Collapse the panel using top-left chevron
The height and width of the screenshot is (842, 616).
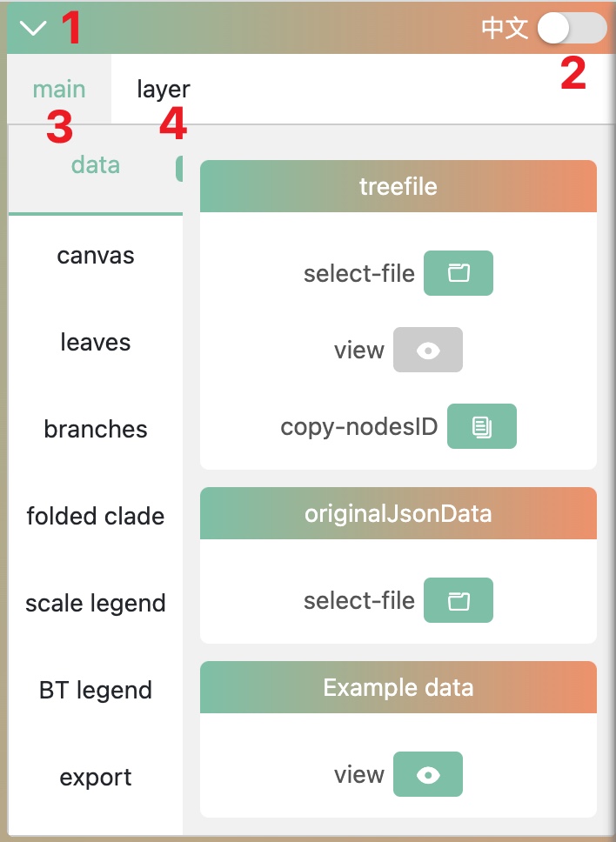33,29
